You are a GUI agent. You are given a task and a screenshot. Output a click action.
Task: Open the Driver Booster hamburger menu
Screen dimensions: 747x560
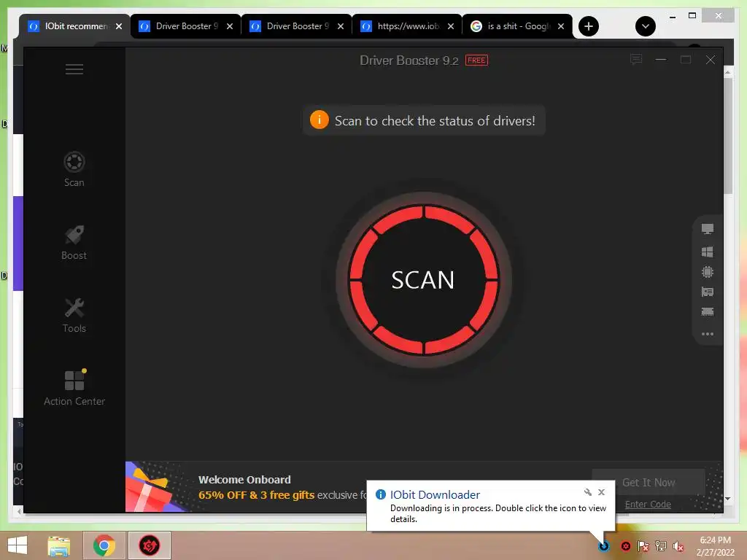click(74, 69)
